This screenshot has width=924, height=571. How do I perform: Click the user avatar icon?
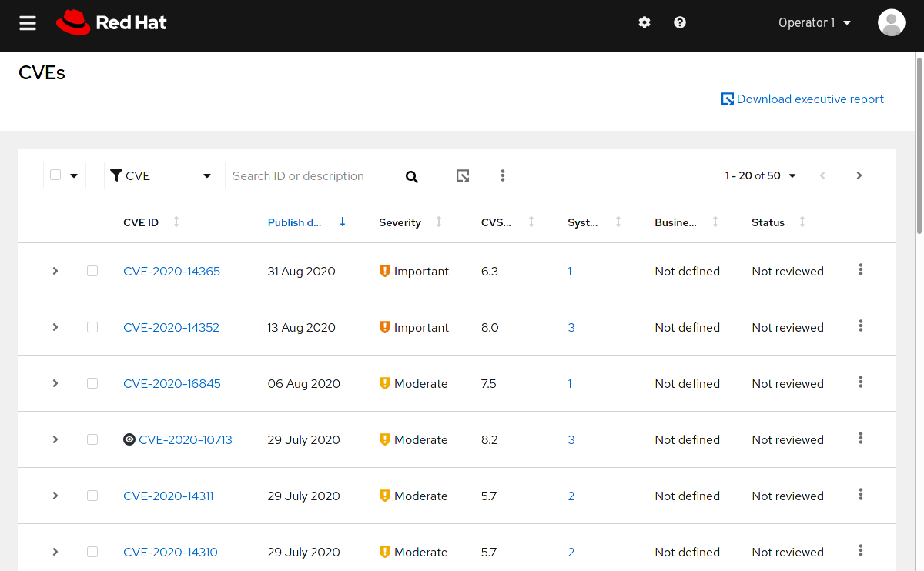(x=891, y=23)
